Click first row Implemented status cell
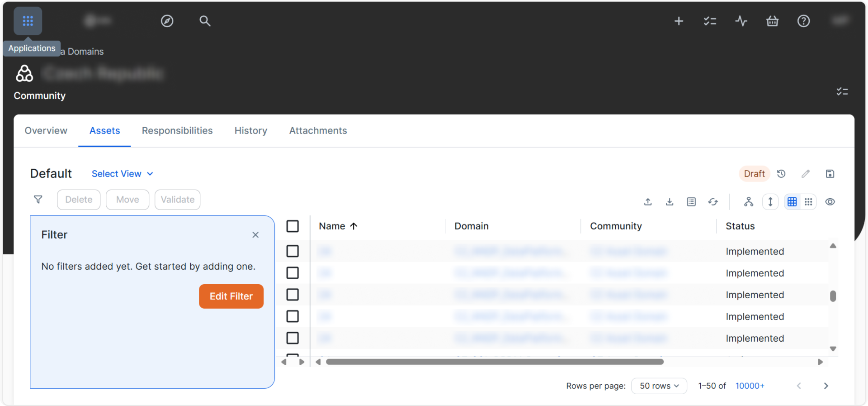This screenshot has height=406, width=868. click(x=755, y=252)
